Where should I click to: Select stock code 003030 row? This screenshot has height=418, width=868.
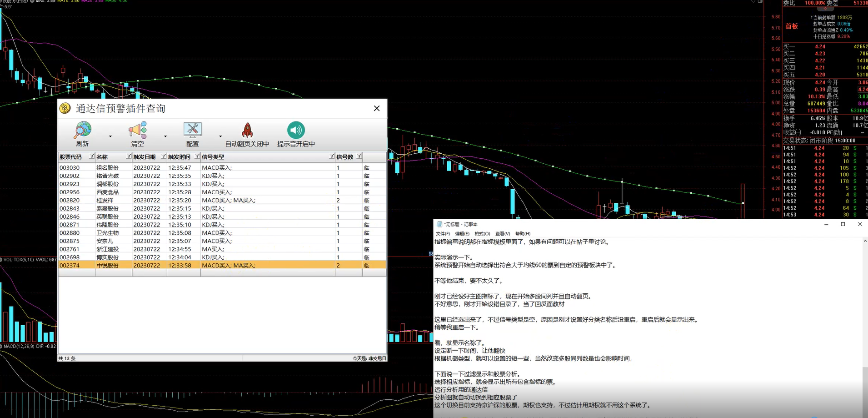point(222,168)
